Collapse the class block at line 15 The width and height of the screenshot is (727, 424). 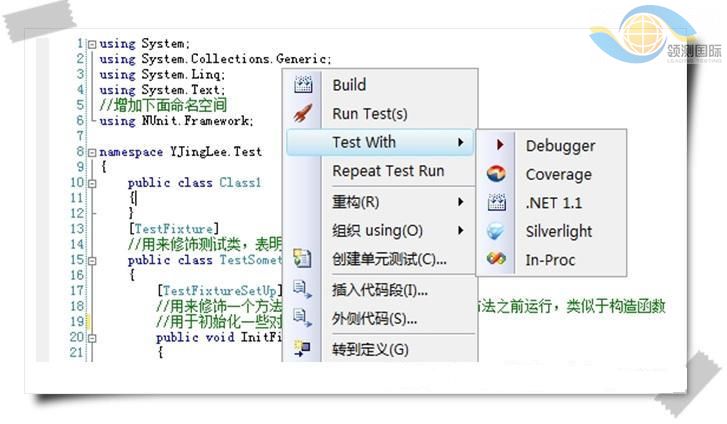[92, 260]
